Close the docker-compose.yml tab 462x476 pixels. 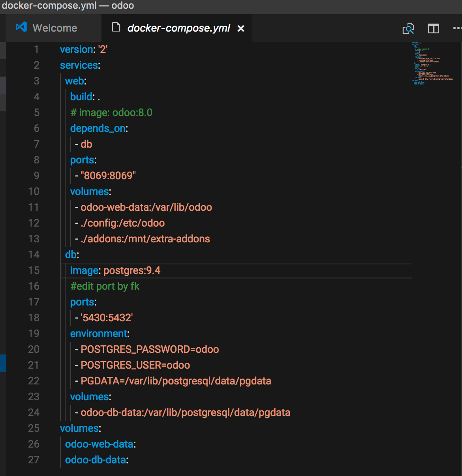click(241, 28)
